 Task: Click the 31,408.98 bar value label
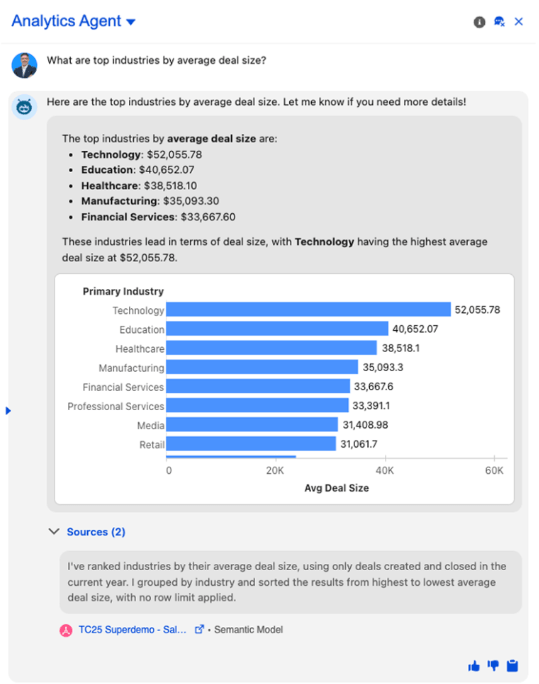tap(365, 425)
